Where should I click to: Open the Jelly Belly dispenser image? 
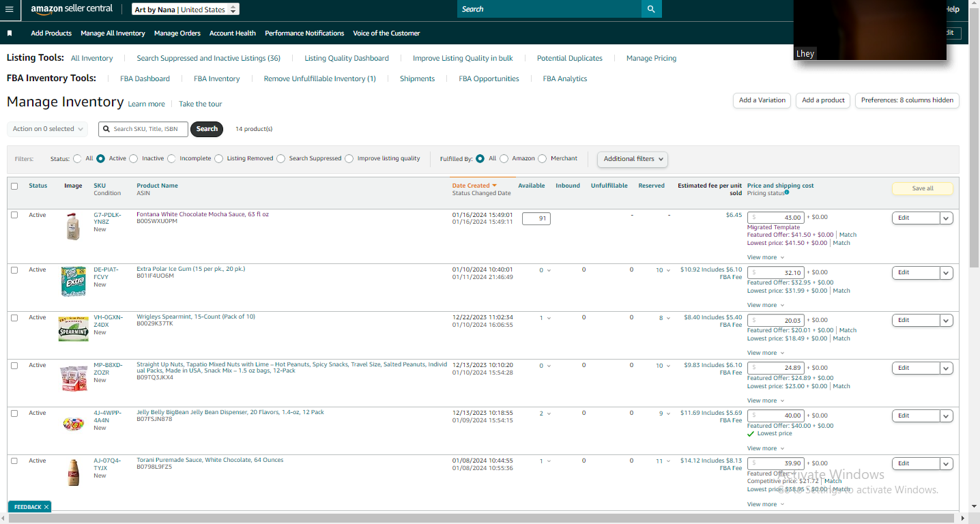tap(73, 423)
